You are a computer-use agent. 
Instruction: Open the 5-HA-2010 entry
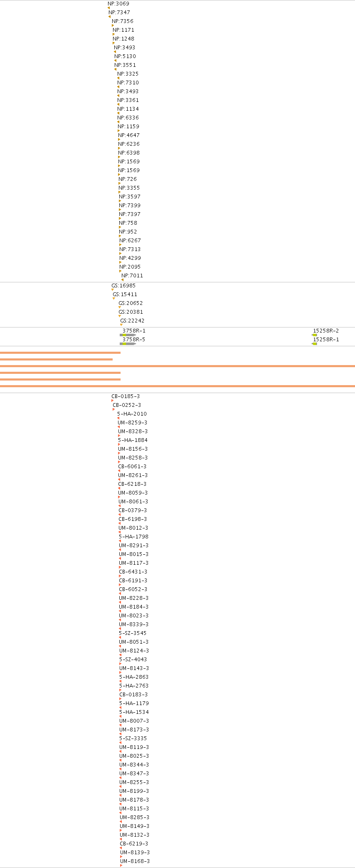[132, 414]
